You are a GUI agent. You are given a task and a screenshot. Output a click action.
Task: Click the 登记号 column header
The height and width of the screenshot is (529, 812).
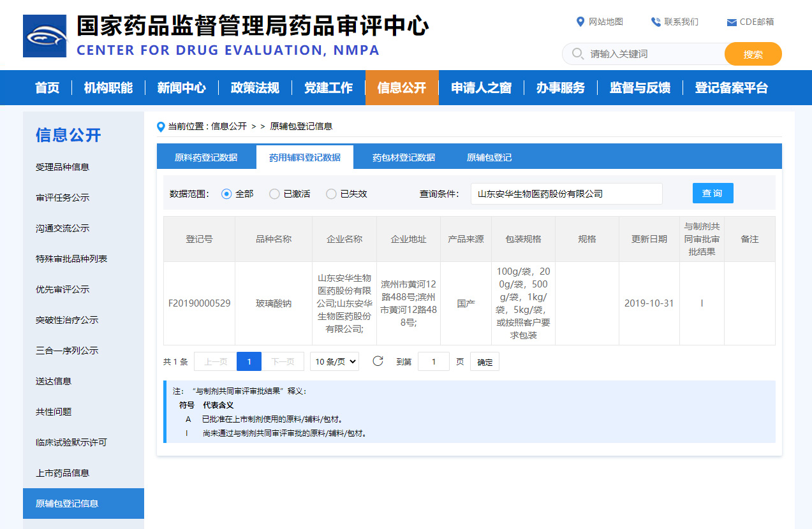point(199,239)
